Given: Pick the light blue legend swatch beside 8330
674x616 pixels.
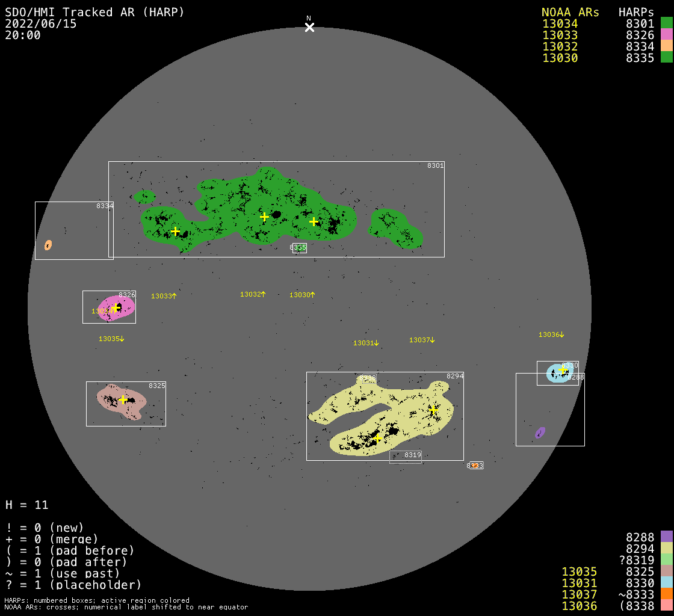Looking at the screenshot, I should coord(666,582).
